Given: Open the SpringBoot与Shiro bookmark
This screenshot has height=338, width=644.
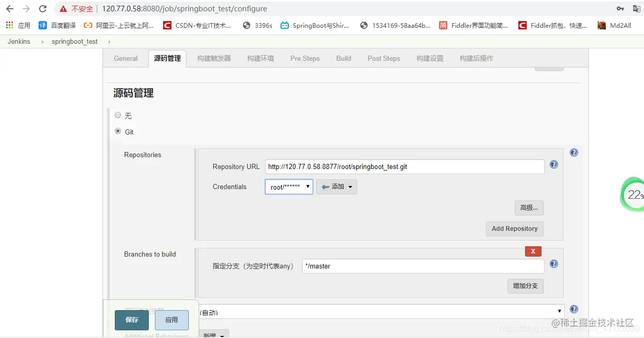Looking at the screenshot, I should 315,25.
